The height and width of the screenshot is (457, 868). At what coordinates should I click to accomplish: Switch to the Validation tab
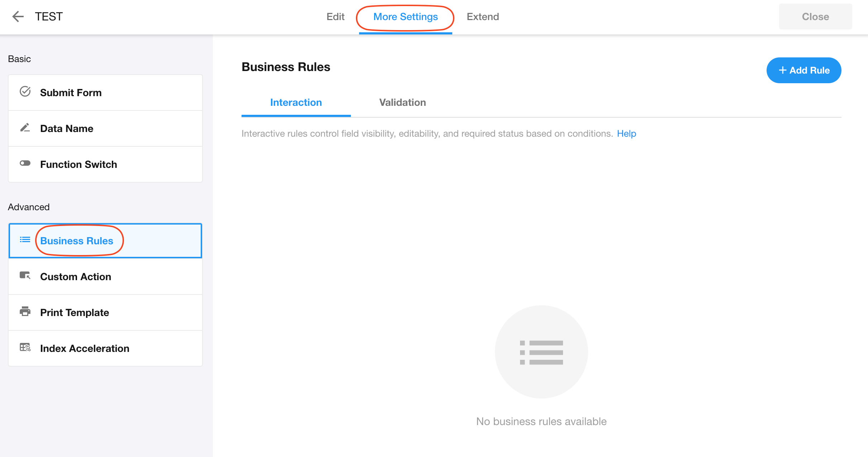click(402, 103)
